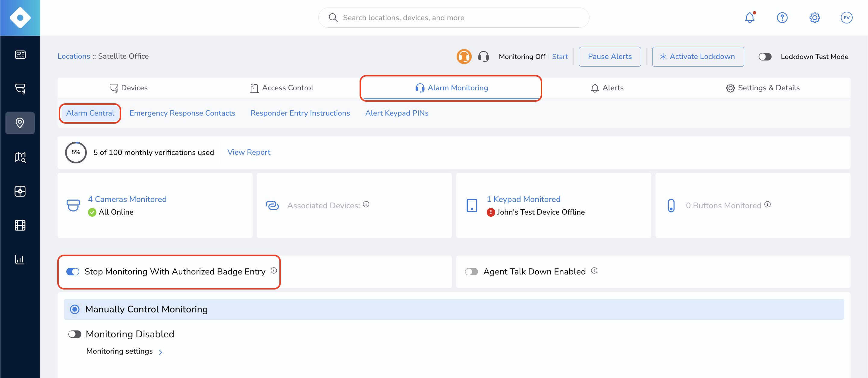Open the help question mark icon
This screenshot has width=868, height=378.
click(782, 17)
